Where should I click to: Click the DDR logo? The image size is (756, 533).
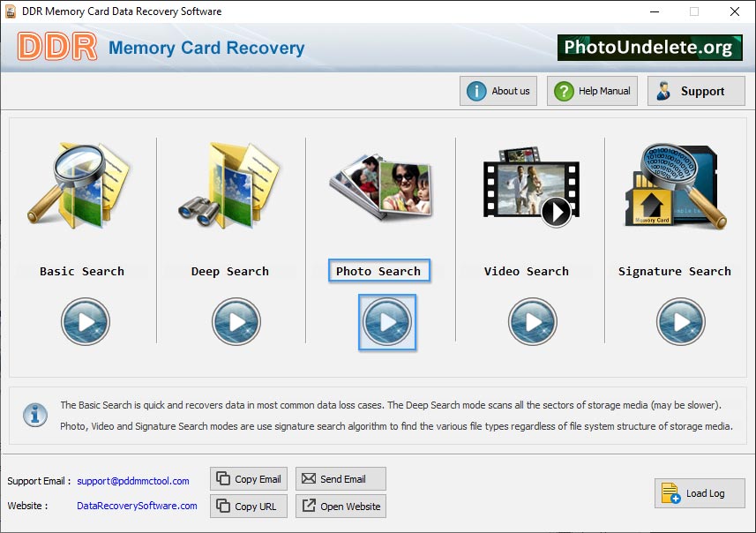(56, 47)
